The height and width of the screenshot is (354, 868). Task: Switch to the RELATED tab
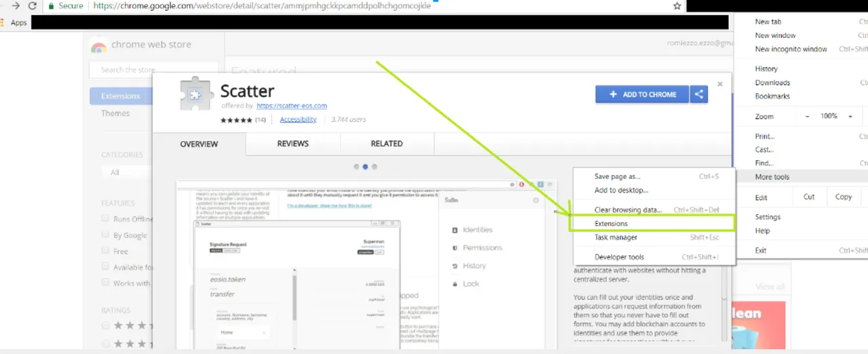pos(387,144)
